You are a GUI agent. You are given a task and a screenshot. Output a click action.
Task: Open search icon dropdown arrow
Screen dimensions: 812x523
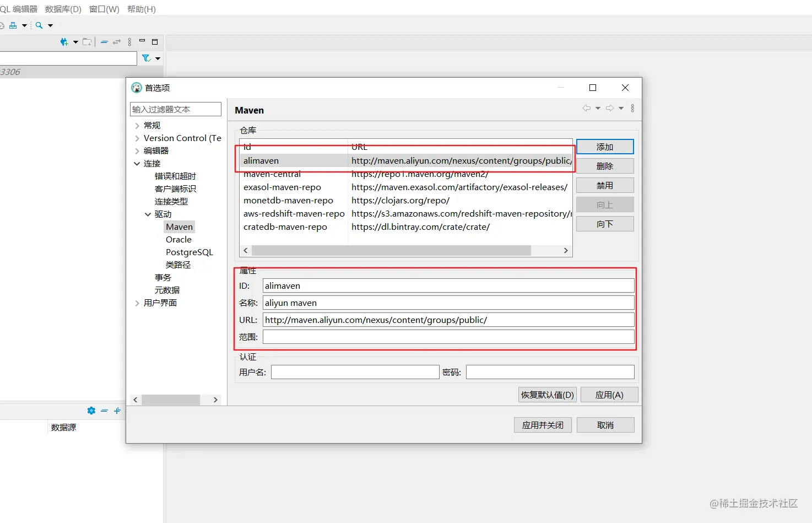tap(50, 25)
